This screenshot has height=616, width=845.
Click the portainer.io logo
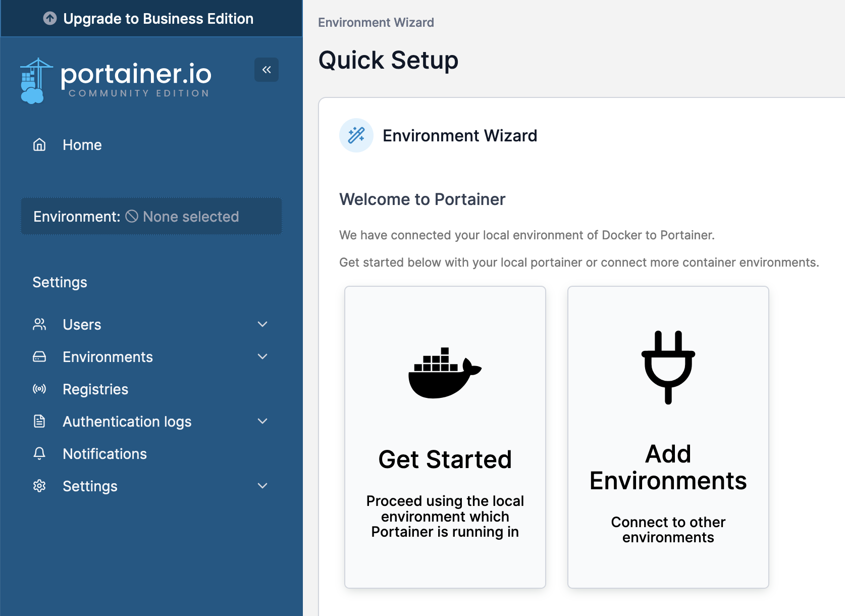coord(116,81)
